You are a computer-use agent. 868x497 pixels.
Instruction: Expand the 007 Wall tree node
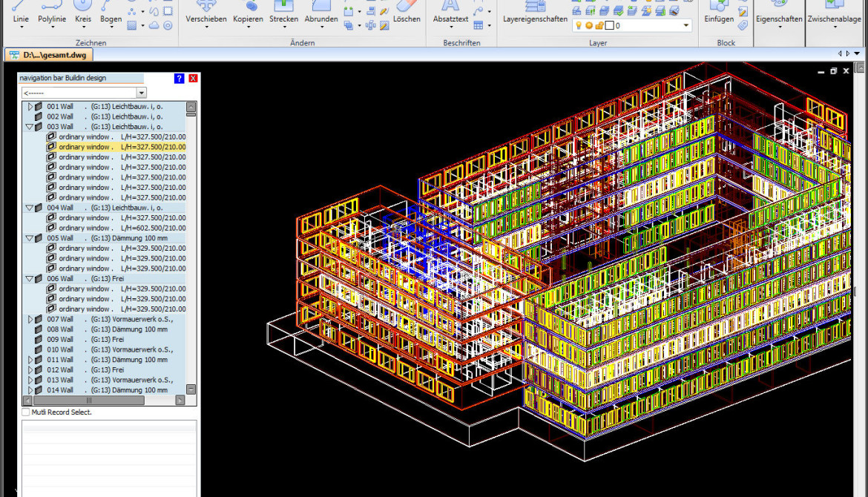pyautogui.click(x=30, y=319)
